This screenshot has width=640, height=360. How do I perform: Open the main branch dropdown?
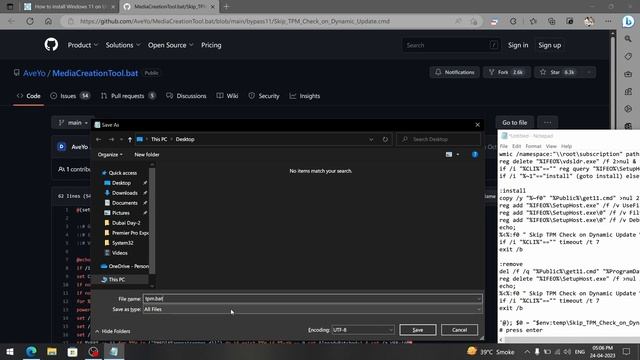73,122
